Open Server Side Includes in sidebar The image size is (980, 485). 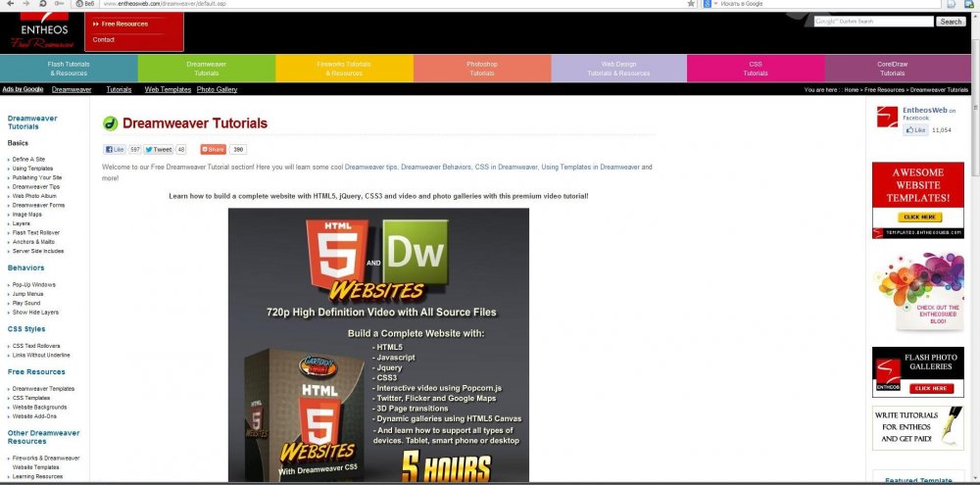[38, 251]
